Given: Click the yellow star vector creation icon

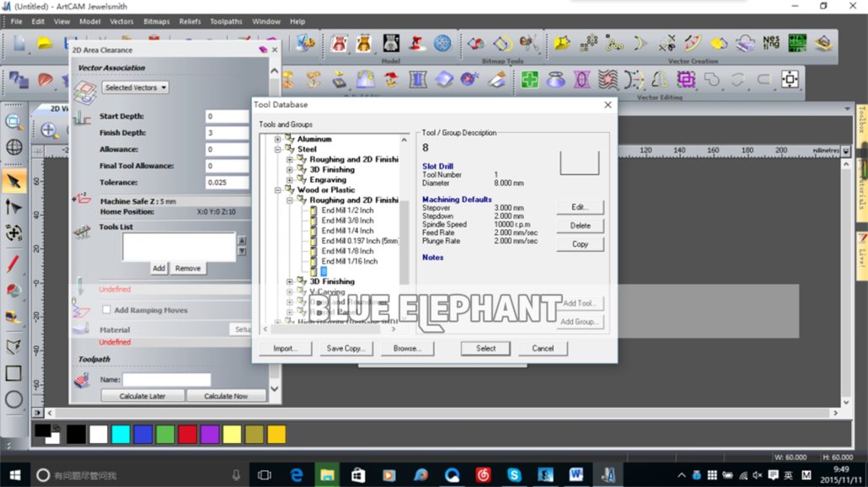Looking at the screenshot, I should pos(562,43).
